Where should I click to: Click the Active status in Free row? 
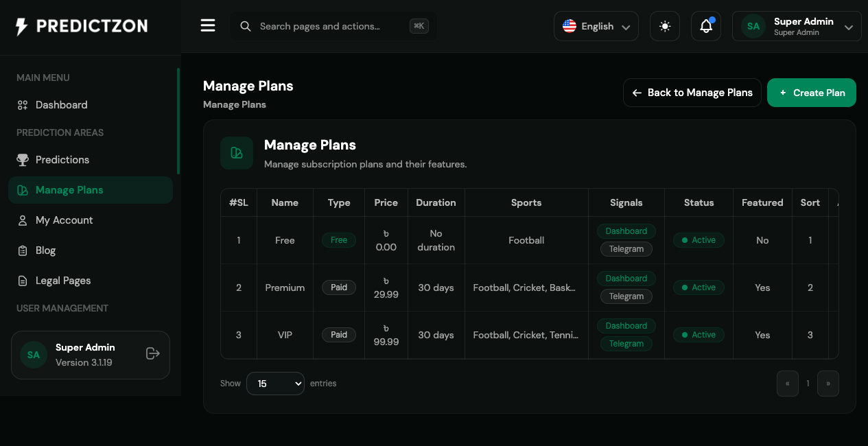point(699,240)
